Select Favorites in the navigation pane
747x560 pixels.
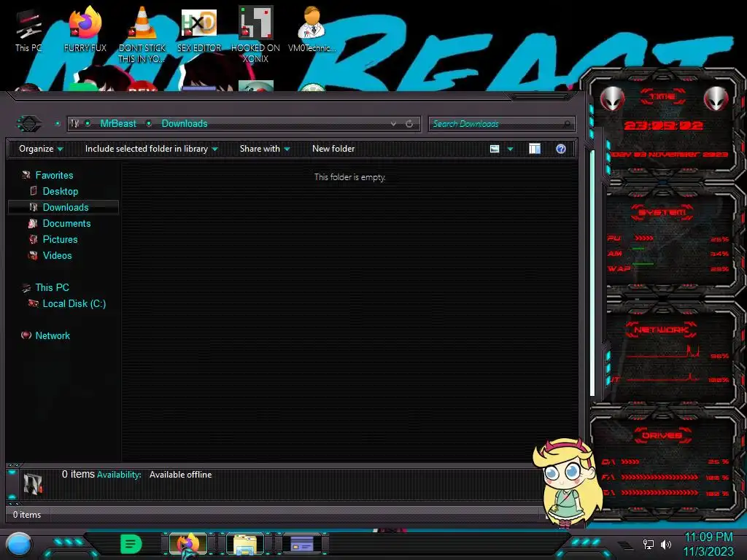point(54,175)
